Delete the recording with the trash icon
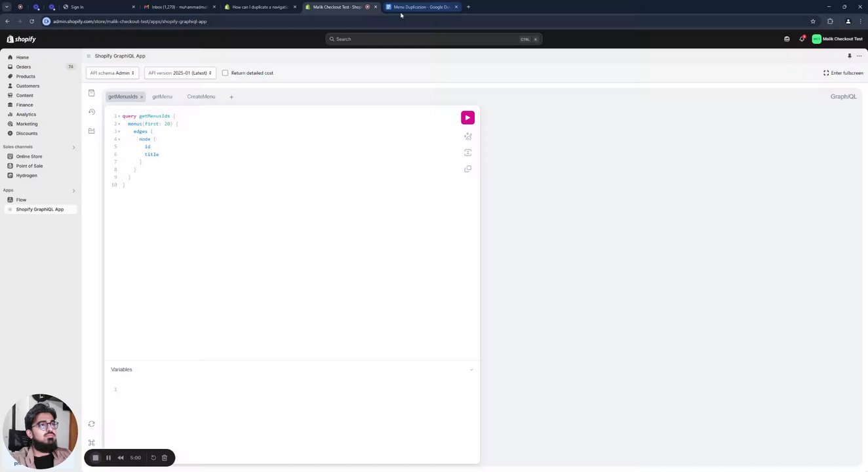The height and width of the screenshot is (472, 868). 165,458
